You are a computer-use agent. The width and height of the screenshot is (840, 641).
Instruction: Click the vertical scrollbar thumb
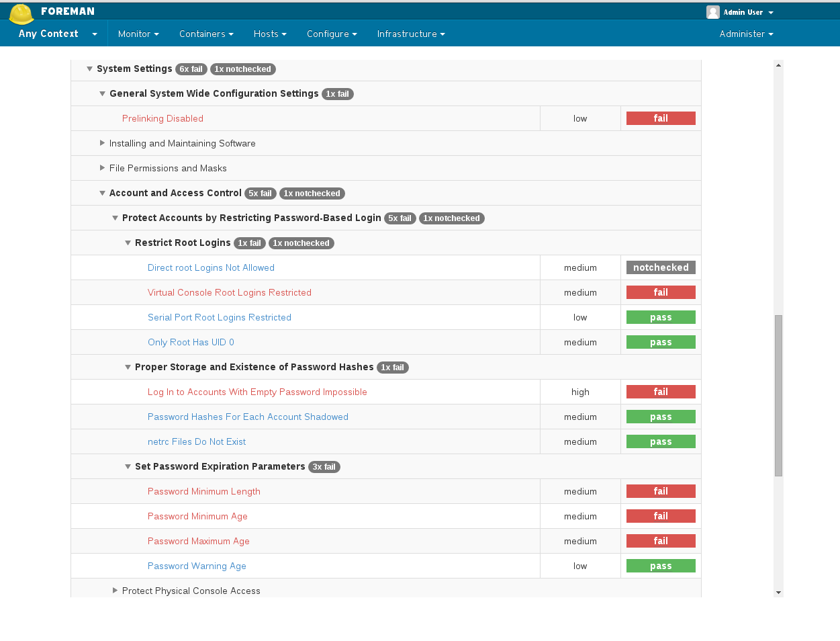(778, 395)
